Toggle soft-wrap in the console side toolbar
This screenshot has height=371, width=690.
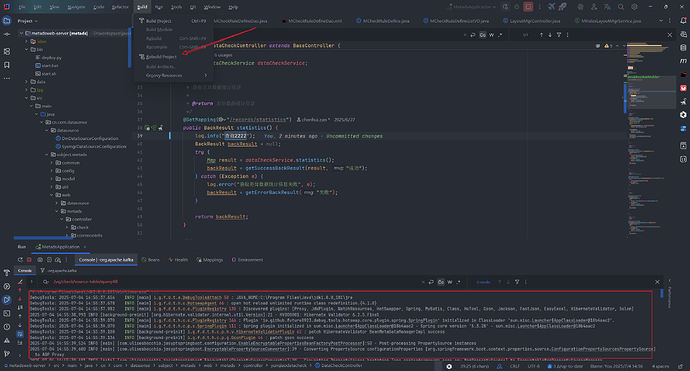point(20,334)
